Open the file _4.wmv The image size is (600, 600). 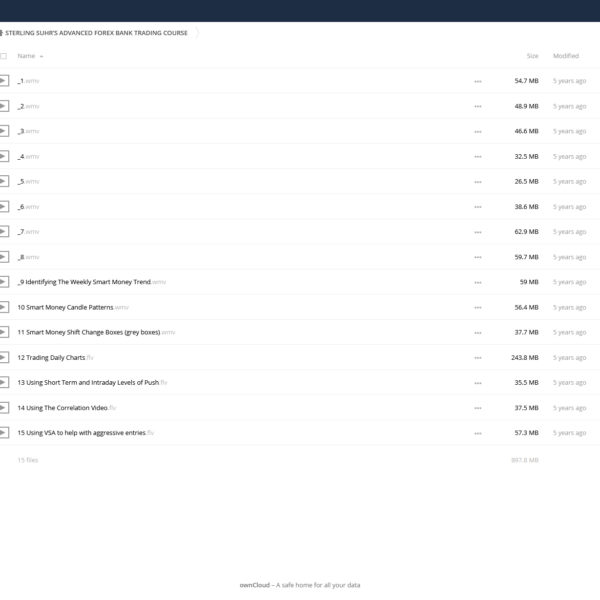point(28,156)
